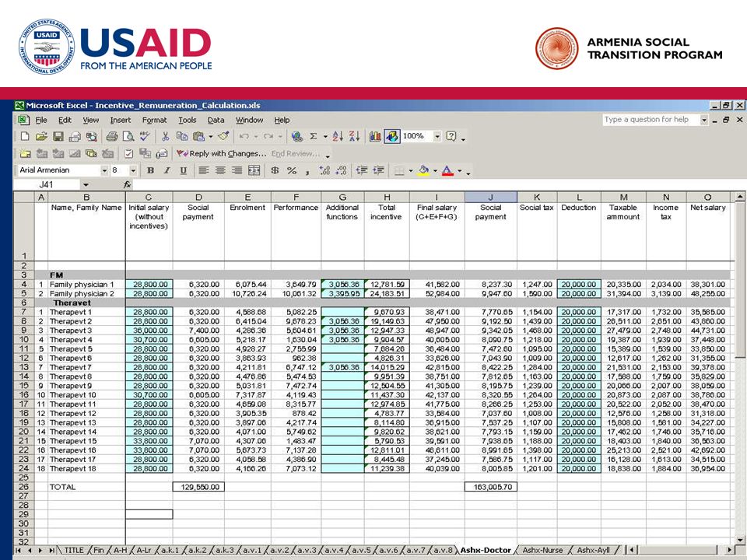Screen dimensions: 747x560
Task: Toggle the Drawing toolbar
Action: [x=391, y=137]
